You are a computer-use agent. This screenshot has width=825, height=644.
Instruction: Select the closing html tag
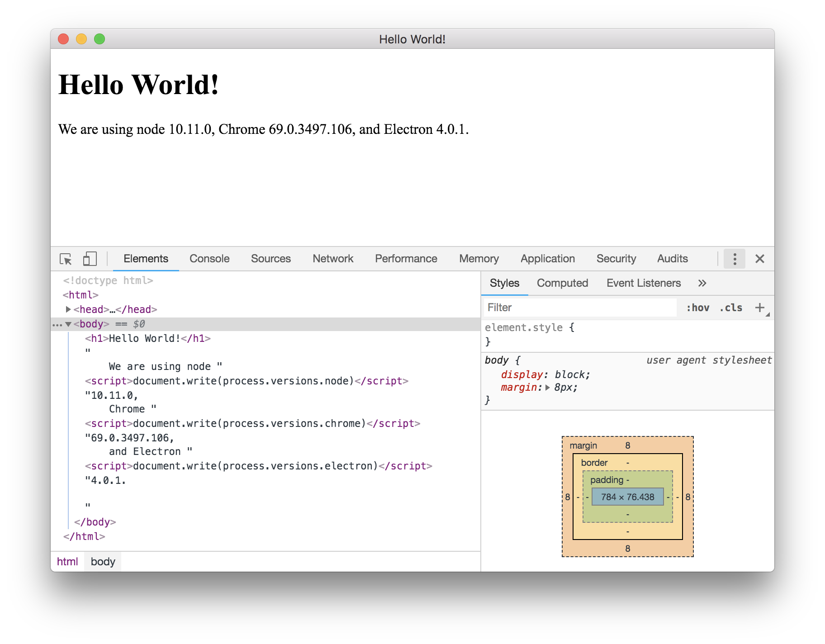coord(84,536)
